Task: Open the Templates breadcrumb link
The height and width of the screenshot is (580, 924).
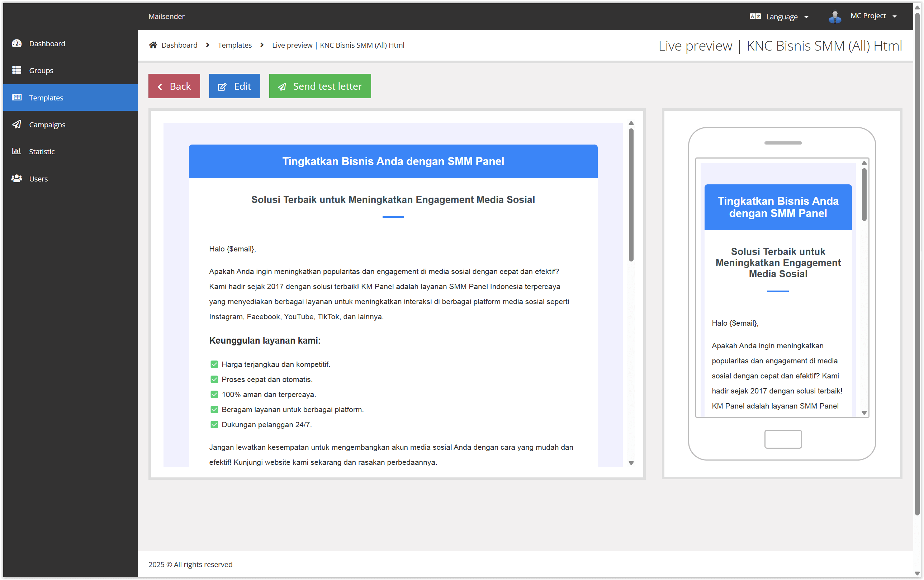Action: (x=234, y=45)
